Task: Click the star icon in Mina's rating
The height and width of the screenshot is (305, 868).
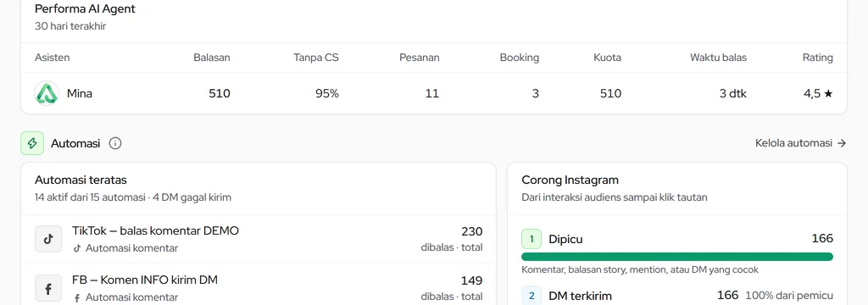Action: 828,93
